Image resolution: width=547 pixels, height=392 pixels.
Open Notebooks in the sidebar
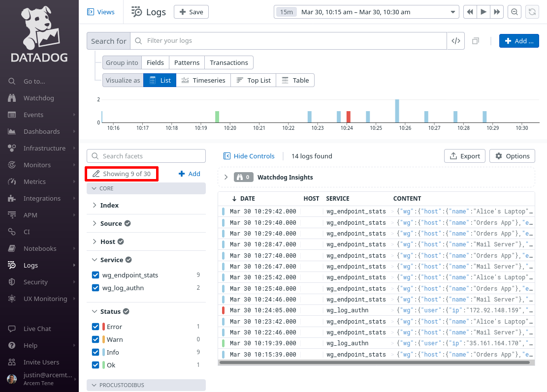tap(40, 248)
